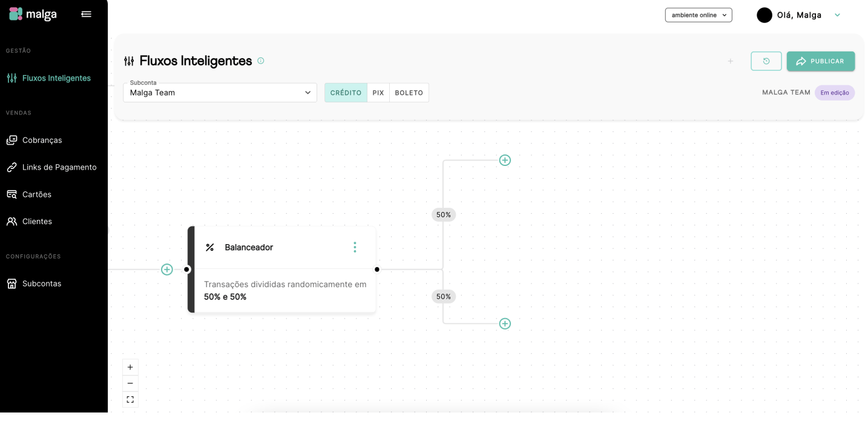Screen dimensions: 868x424
Task: Click the black user avatar
Action: coord(764,15)
